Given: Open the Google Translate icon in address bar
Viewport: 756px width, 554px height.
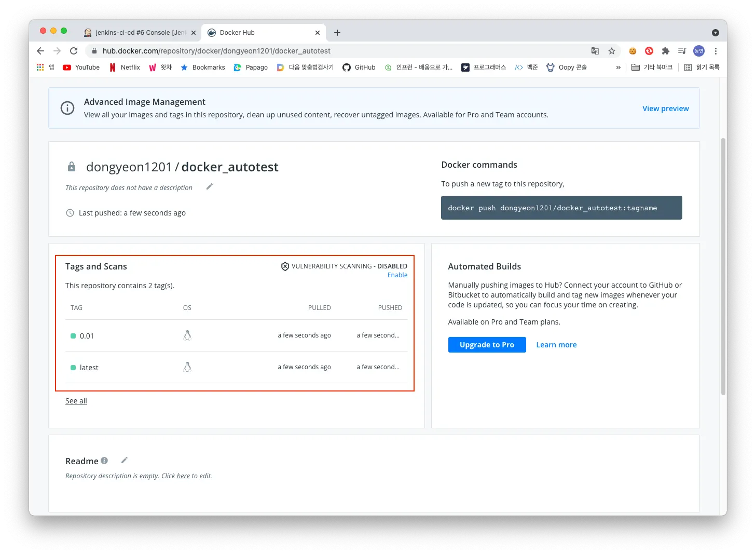Looking at the screenshot, I should 595,51.
